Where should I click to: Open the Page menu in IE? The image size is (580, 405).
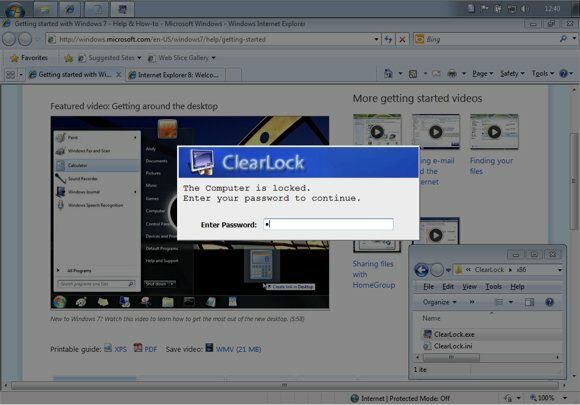(x=482, y=74)
